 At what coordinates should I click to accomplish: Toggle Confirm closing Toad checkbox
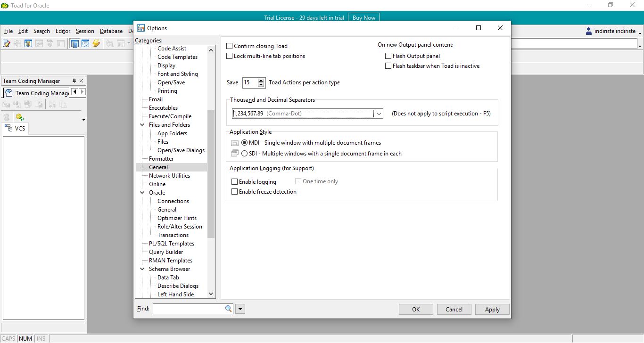point(230,46)
